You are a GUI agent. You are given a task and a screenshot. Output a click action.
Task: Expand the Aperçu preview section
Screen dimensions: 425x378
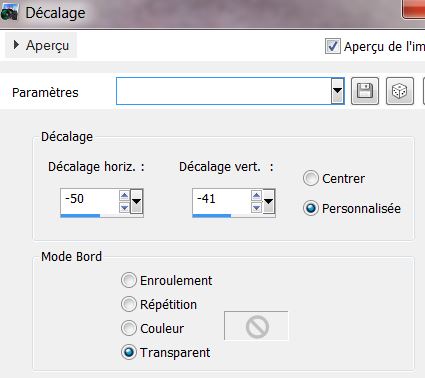click(x=41, y=45)
